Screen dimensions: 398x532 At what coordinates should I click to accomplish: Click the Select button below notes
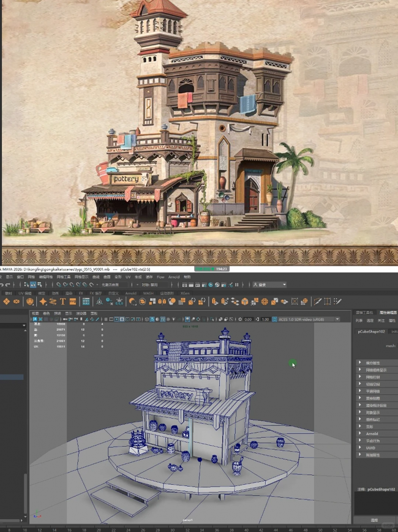coord(374,520)
